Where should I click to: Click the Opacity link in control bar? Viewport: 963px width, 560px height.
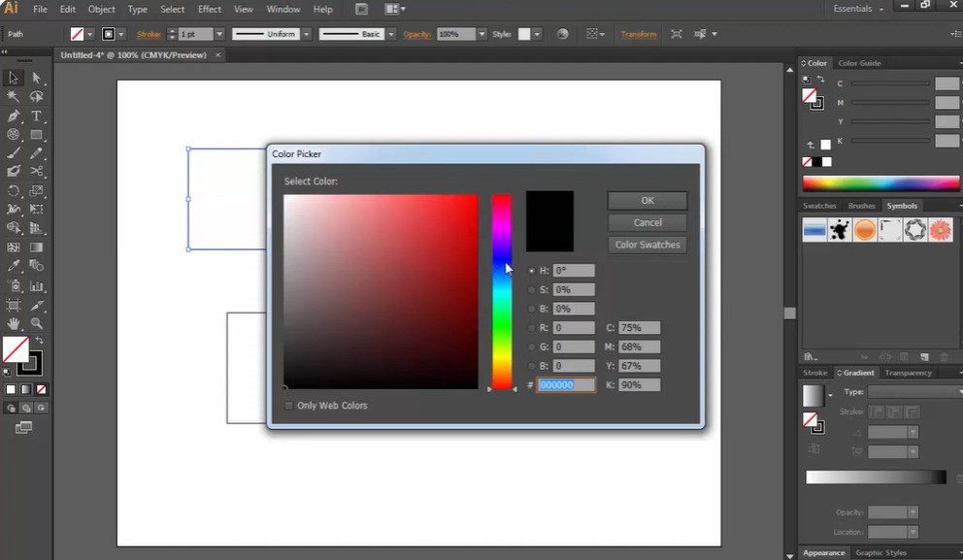coord(416,34)
